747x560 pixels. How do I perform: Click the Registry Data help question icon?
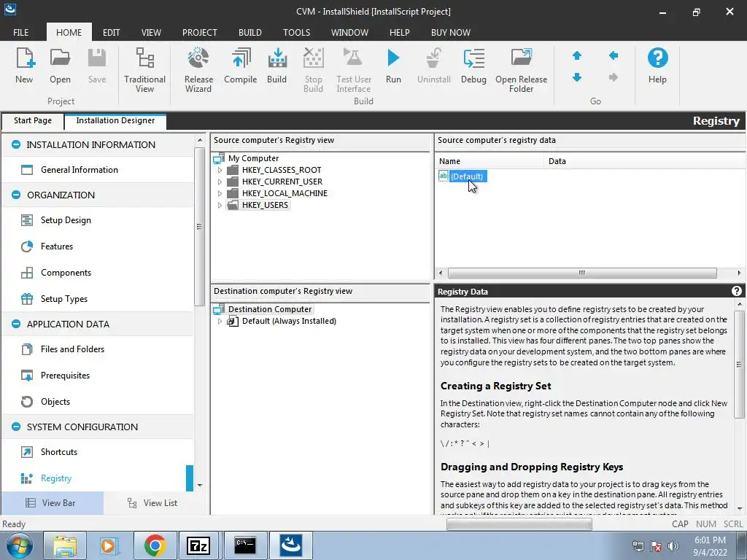click(x=737, y=291)
